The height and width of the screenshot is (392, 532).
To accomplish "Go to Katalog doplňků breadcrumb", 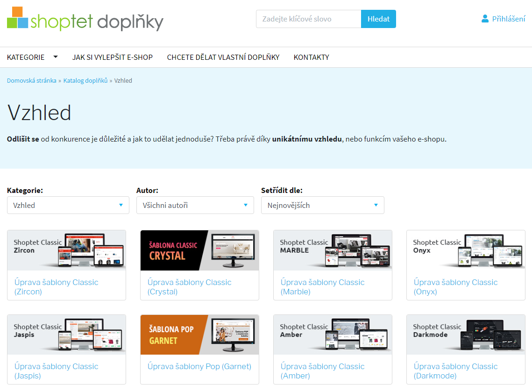I will (85, 80).
